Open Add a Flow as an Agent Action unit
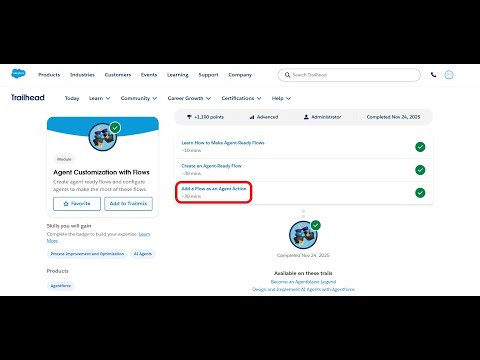480x360 pixels. [x=214, y=189]
